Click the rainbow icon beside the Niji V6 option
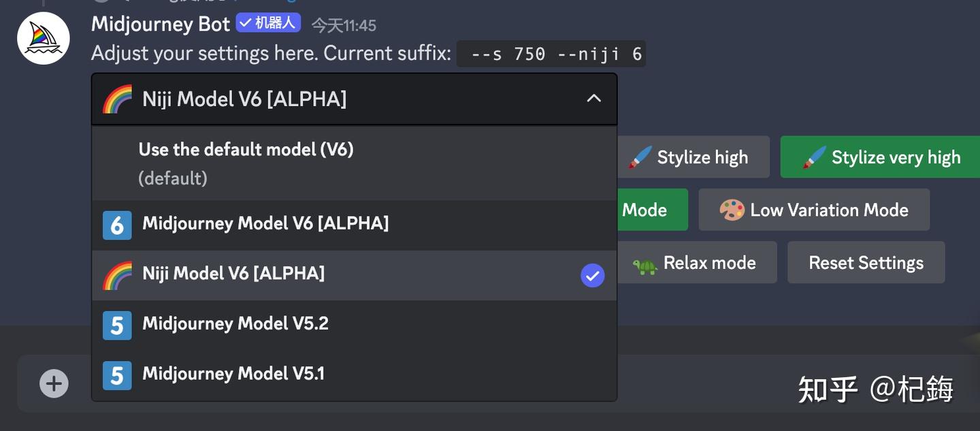980x431 pixels. click(117, 275)
